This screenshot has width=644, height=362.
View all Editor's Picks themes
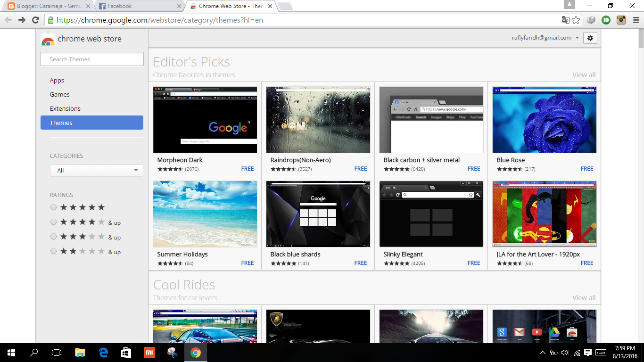pos(584,75)
